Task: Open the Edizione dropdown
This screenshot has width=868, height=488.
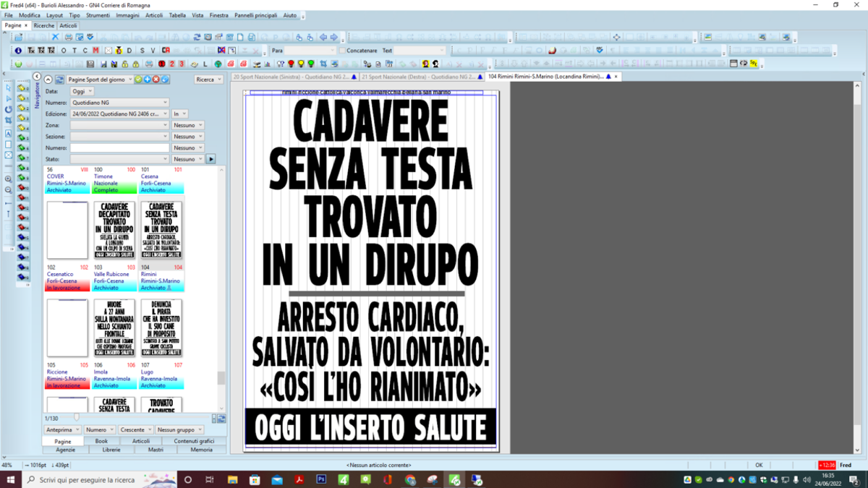Action: point(119,114)
